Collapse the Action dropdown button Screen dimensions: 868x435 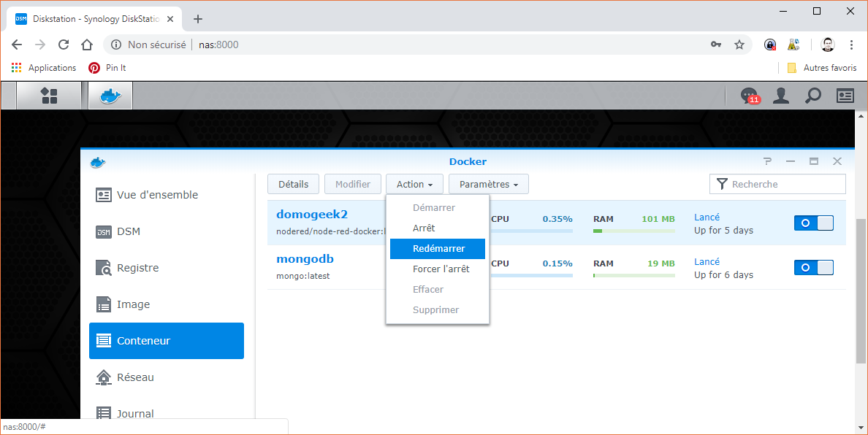click(x=414, y=184)
